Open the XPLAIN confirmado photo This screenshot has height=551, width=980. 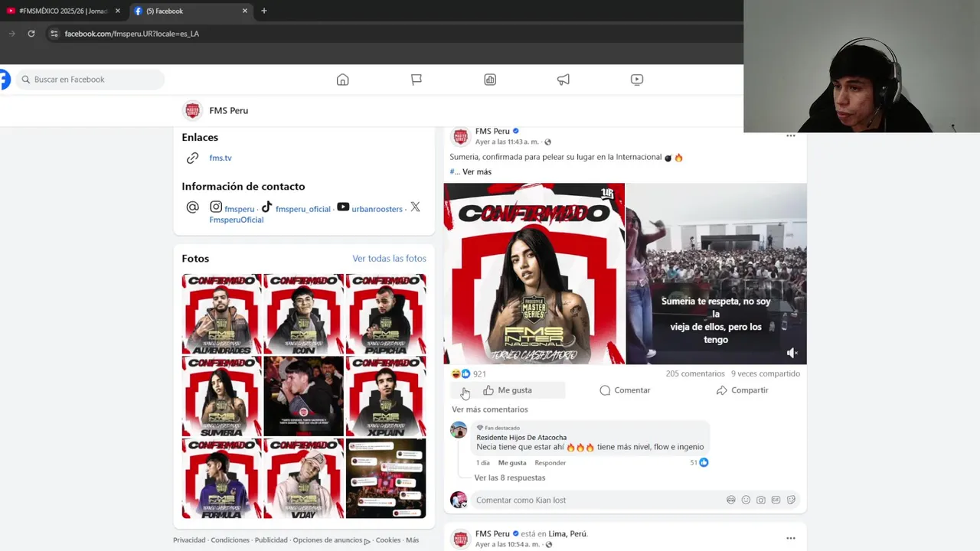(386, 396)
